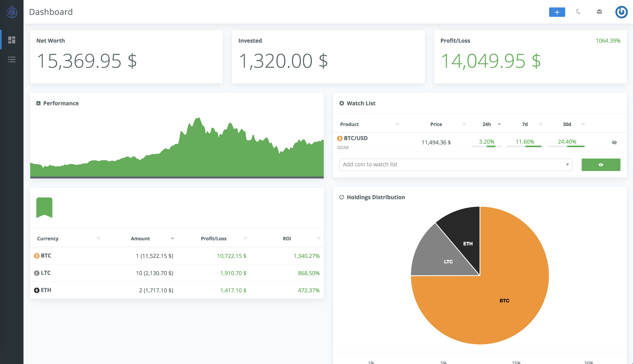Click the Price column header
This screenshot has height=364, width=633.
click(436, 124)
